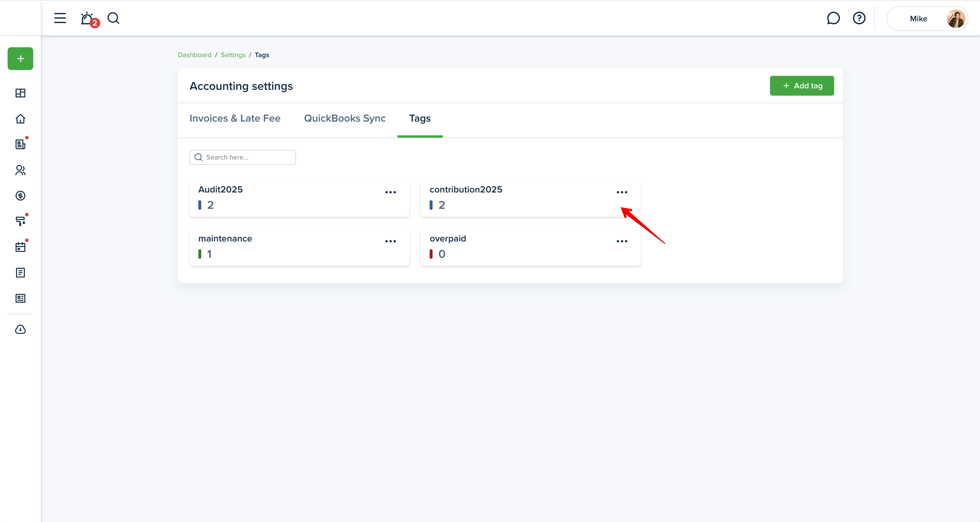Viewport: 980px width, 522px height.
Task: Open the dashboard grid sidebar icon
Action: (x=20, y=93)
